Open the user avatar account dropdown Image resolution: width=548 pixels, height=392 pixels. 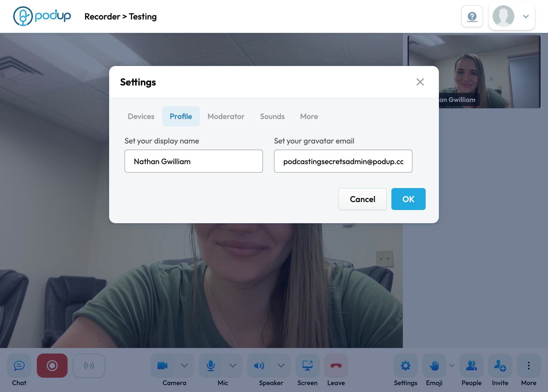[x=511, y=16]
